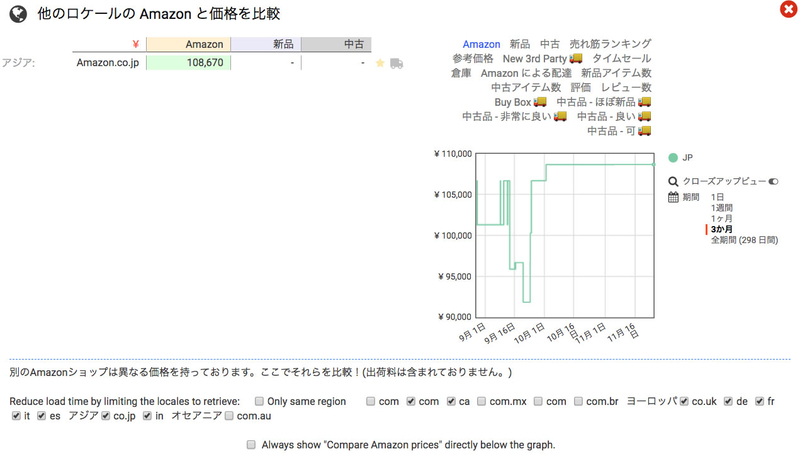Toggle the クローズアップビュー switch
Image resolution: width=800 pixels, height=461 pixels.
tap(773, 182)
